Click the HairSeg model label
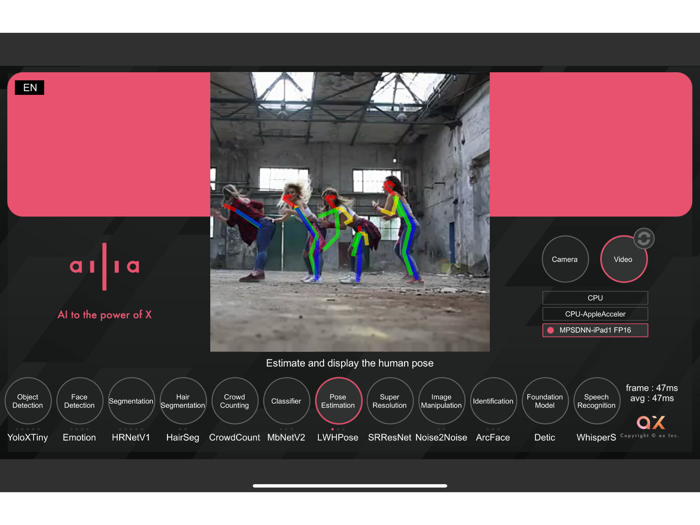700x525 pixels. [183, 438]
